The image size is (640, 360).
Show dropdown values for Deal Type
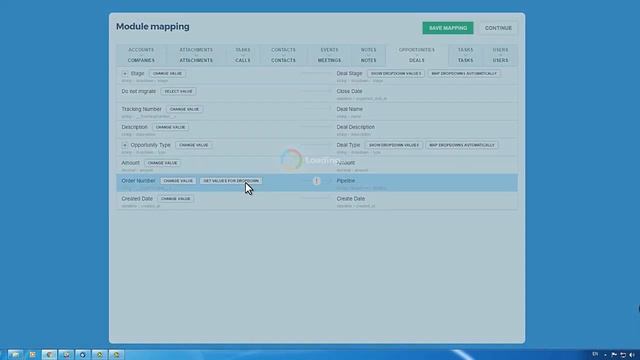(394, 145)
